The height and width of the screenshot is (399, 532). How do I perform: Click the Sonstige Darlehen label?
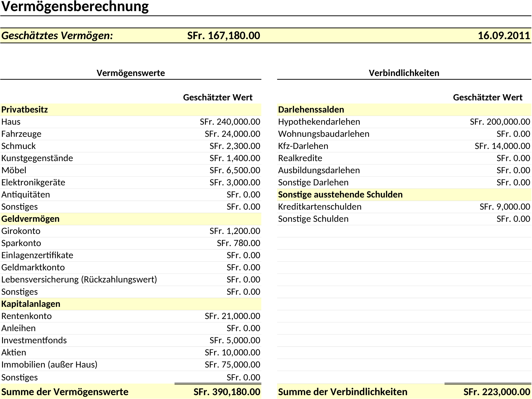[x=313, y=182]
